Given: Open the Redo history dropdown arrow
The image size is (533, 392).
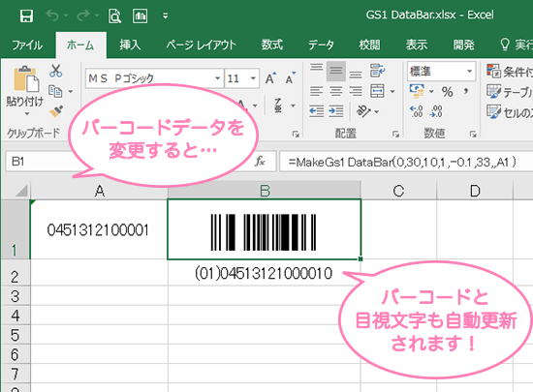Looking at the screenshot, I should [97, 15].
